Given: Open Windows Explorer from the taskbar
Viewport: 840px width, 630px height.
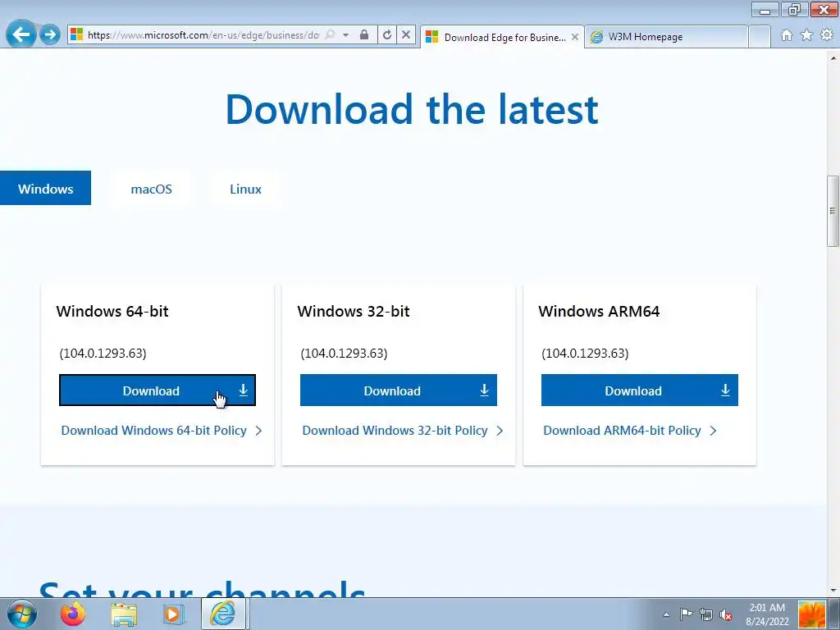Looking at the screenshot, I should pyautogui.click(x=124, y=614).
